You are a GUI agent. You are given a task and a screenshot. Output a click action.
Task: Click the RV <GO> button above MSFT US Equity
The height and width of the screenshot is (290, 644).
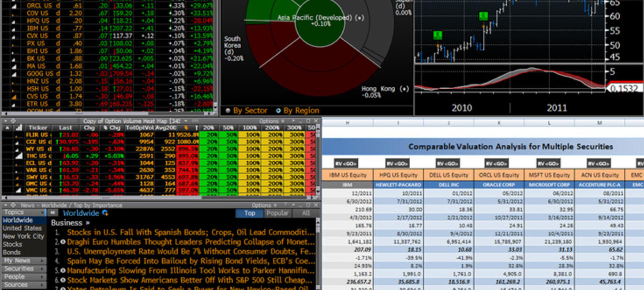(x=548, y=163)
